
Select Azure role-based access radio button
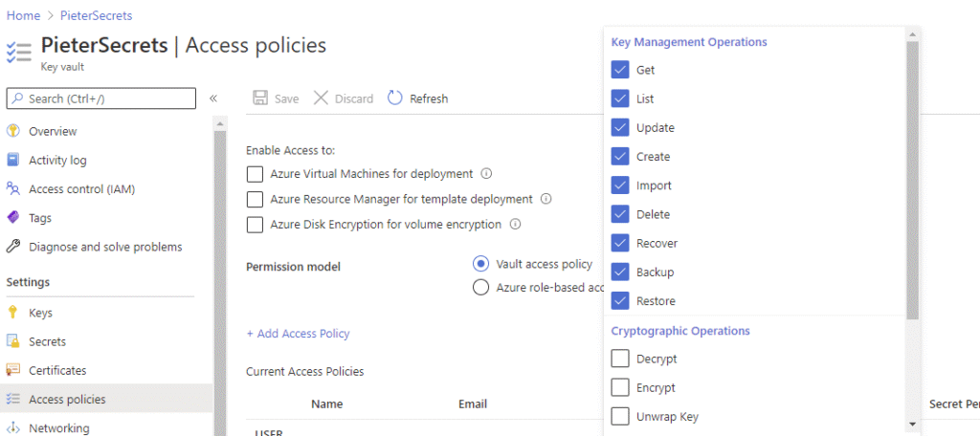click(480, 288)
